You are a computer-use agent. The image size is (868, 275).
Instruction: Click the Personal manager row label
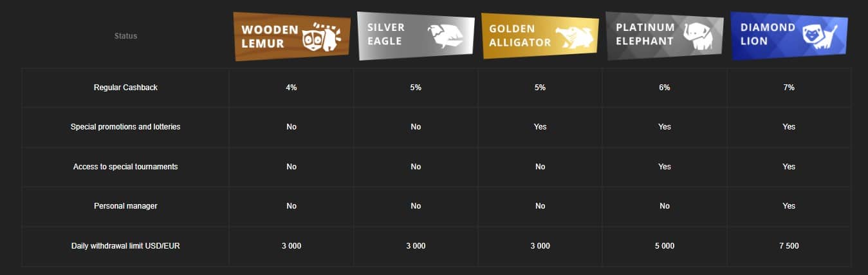[x=125, y=206]
